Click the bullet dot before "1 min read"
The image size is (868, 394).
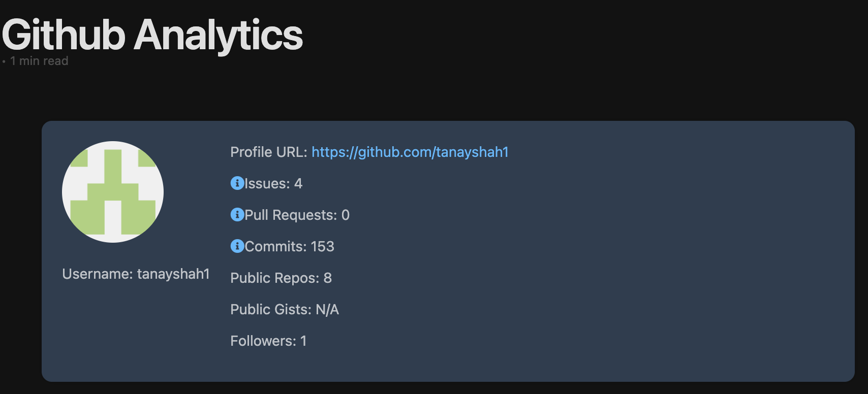pyautogui.click(x=4, y=62)
